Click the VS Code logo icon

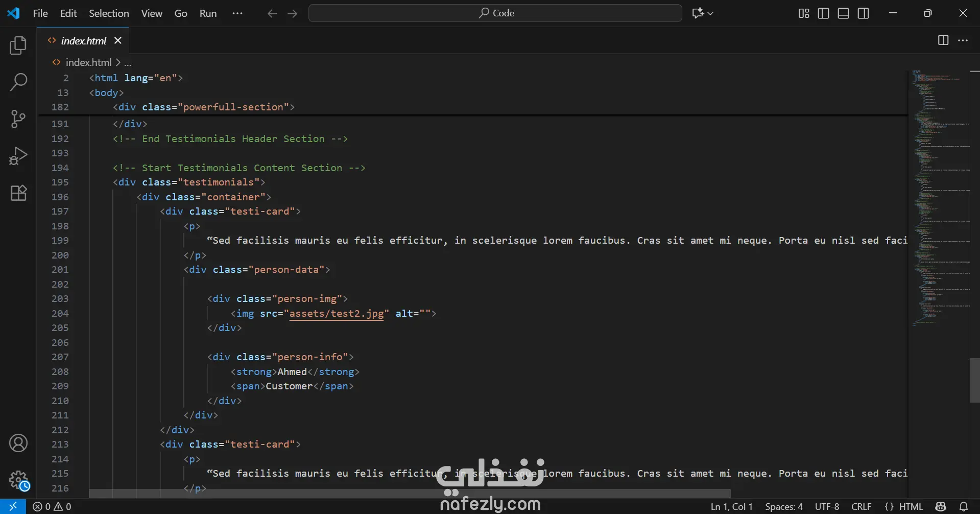13,13
